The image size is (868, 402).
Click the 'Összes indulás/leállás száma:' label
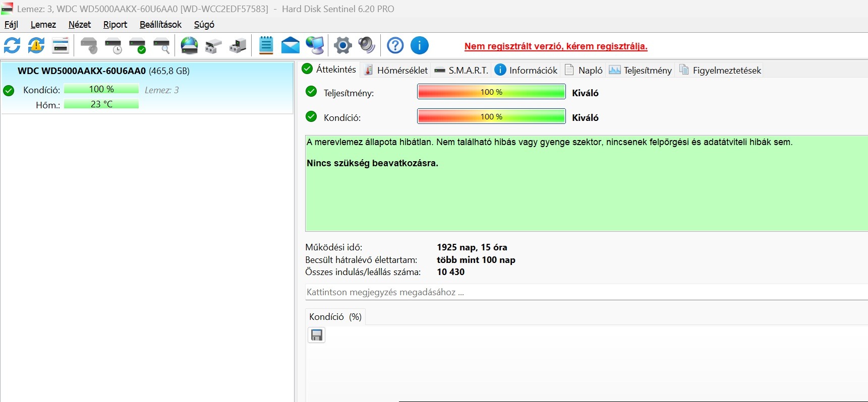point(363,272)
